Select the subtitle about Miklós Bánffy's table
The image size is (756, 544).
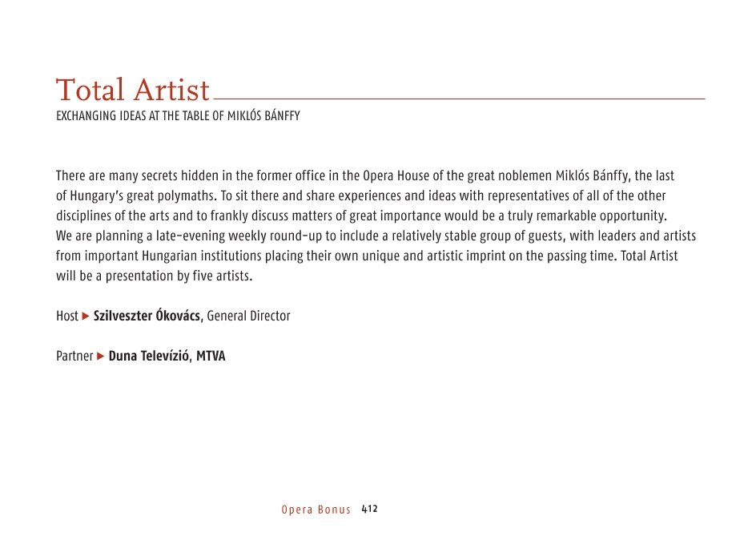click(x=178, y=116)
